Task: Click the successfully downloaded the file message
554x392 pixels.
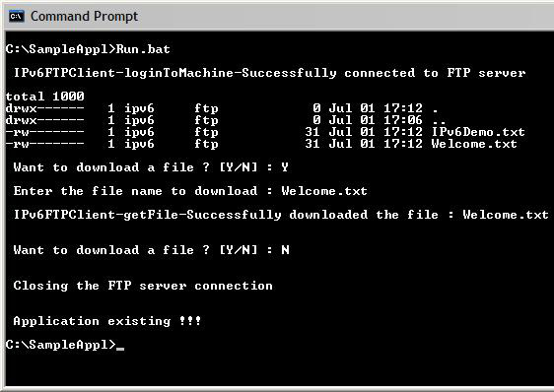Action: tap(281, 215)
